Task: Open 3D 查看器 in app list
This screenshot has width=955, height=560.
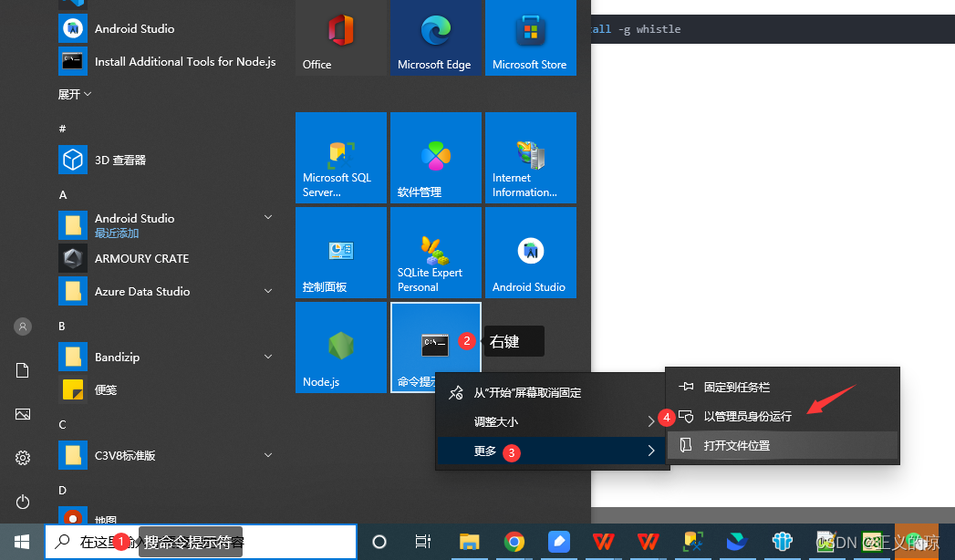Action: point(168,161)
